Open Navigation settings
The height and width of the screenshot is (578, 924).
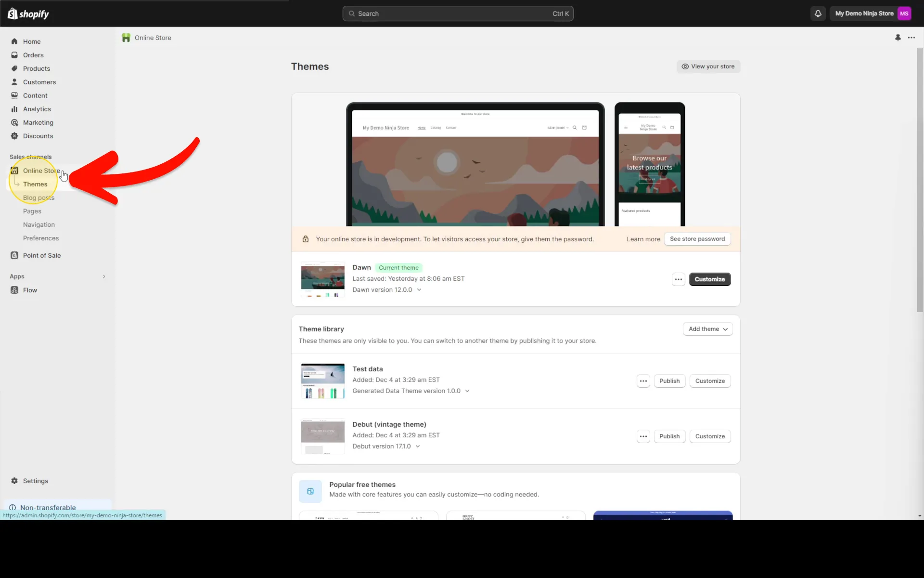click(39, 224)
